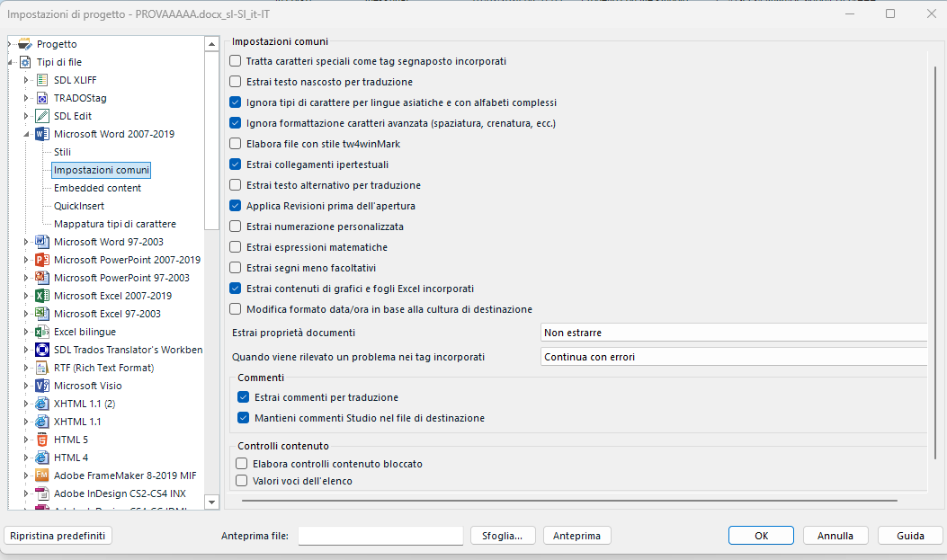The width and height of the screenshot is (947, 560).
Task: Select the TRADOStag file type label
Action: point(80,98)
